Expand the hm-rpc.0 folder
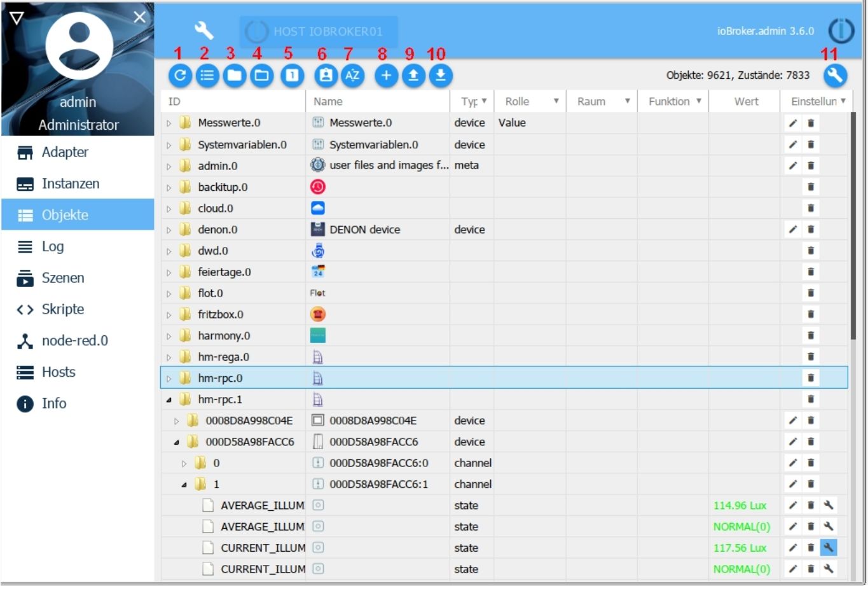 tap(169, 379)
